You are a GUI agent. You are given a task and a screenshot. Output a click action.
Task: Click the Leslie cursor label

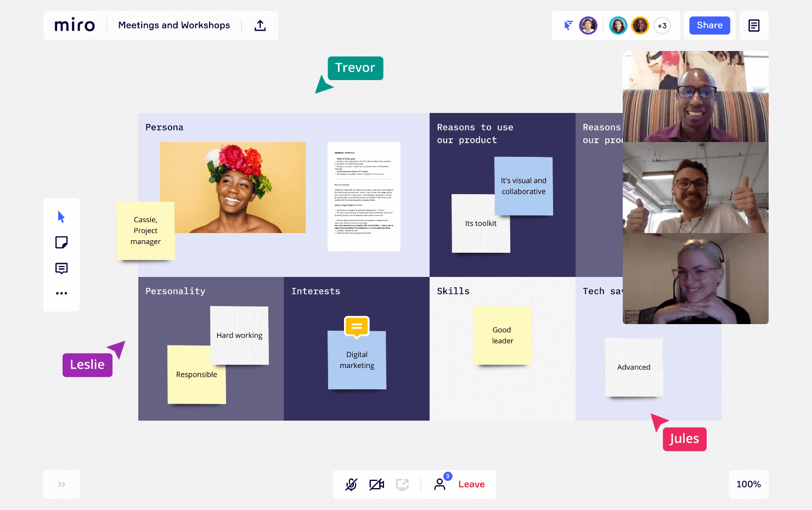87,365
